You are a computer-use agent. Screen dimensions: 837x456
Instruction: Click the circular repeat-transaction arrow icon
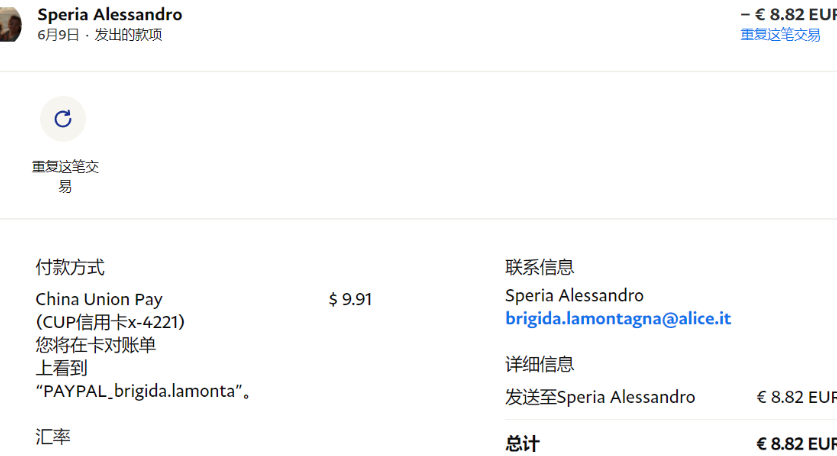click(x=63, y=119)
